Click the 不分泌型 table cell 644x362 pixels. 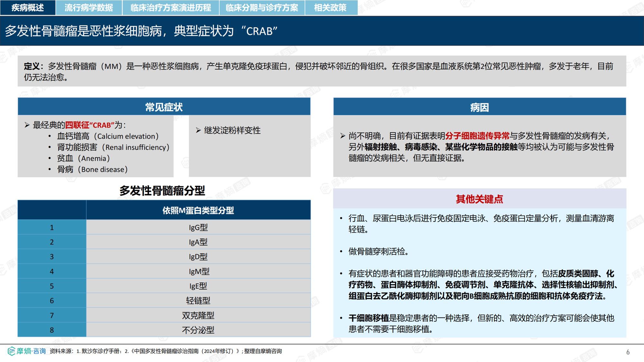(x=198, y=330)
